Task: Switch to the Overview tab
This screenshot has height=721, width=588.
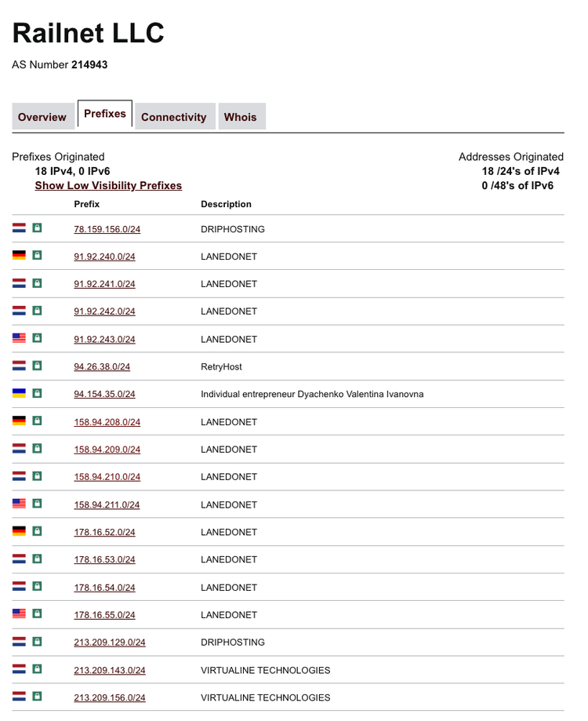Action: (x=42, y=117)
